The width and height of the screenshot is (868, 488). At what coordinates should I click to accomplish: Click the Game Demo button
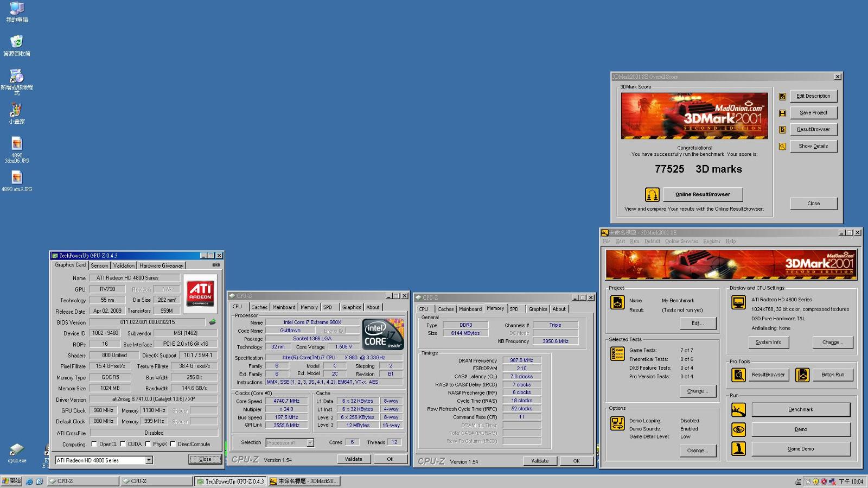(x=801, y=449)
